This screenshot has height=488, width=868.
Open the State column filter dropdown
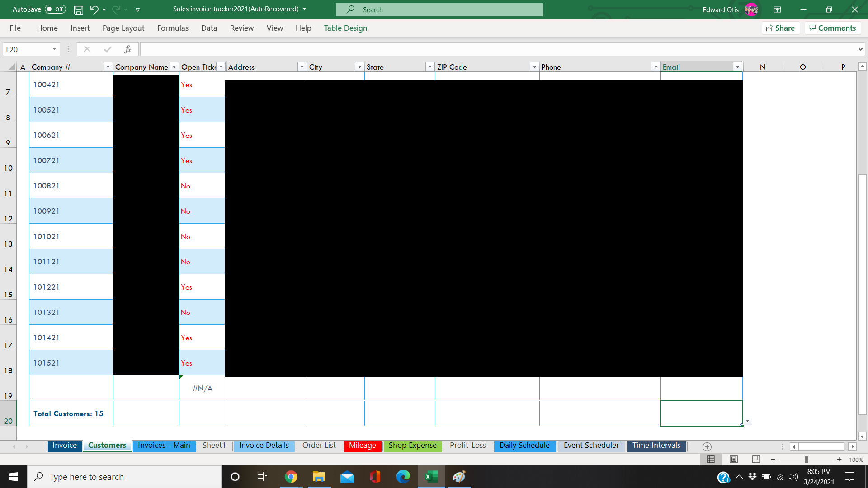tap(430, 67)
